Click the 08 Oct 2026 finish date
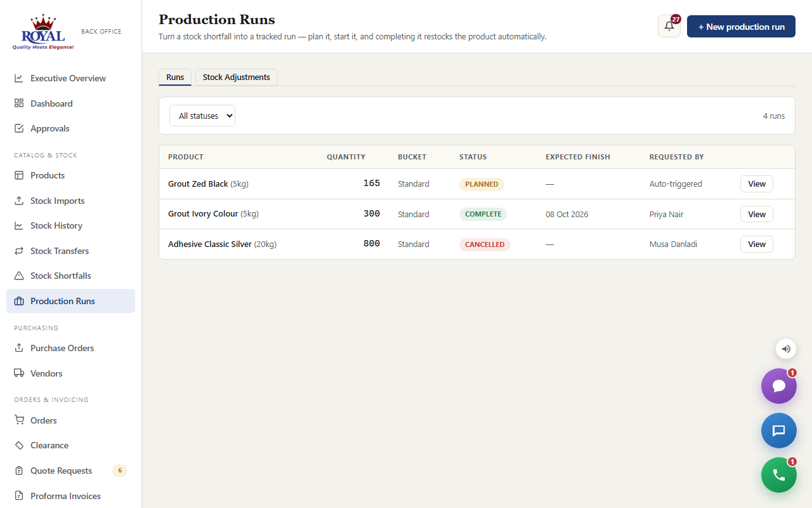 point(567,215)
